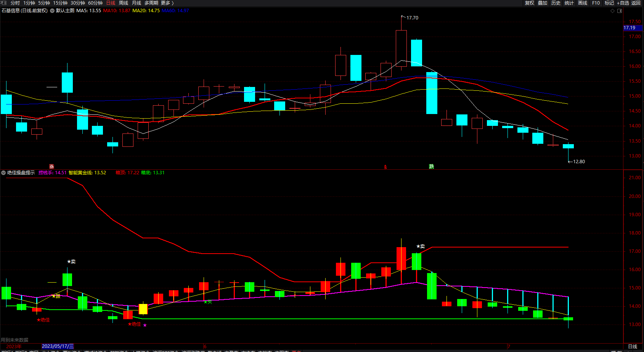Screen dimensions: 644x352
Task: Click the MA5: 13.55 indicator label
Action: pyautogui.click(x=88, y=11)
